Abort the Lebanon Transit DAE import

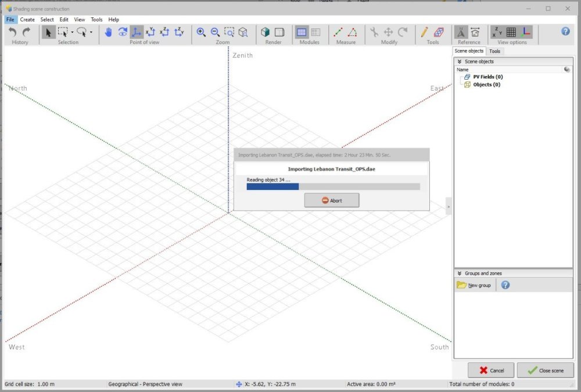tap(331, 200)
